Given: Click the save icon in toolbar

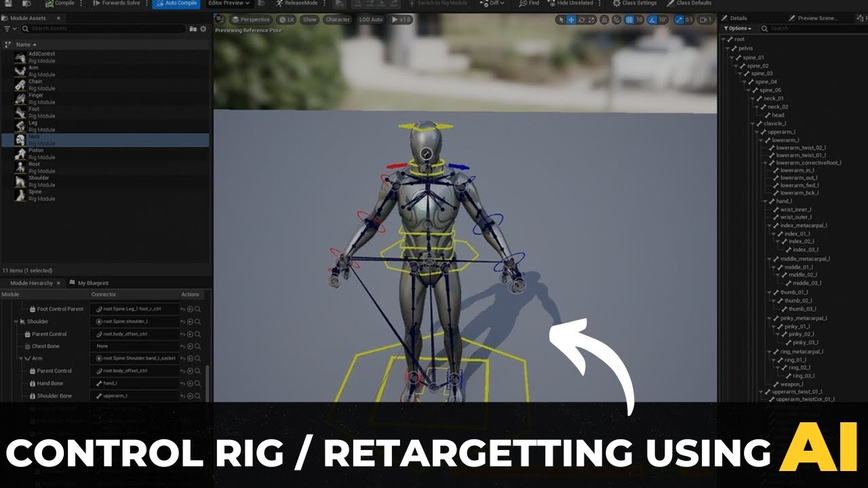Looking at the screenshot, I should coord(7,3).
